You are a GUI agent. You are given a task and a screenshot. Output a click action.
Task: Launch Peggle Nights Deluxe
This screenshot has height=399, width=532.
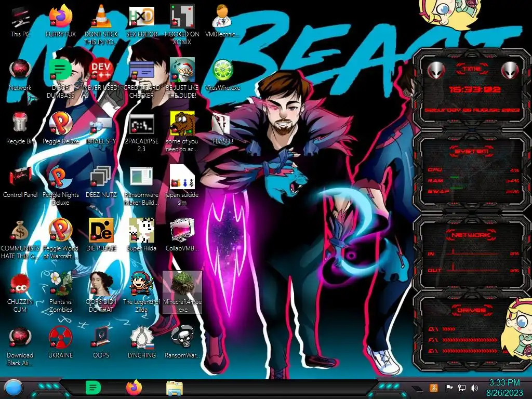click(x=60, y=186)
